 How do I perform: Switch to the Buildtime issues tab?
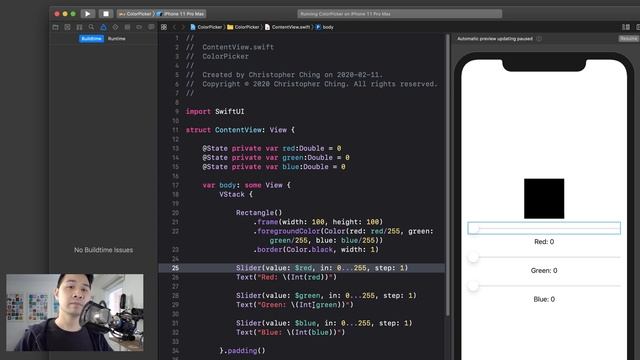pos(91,39)
